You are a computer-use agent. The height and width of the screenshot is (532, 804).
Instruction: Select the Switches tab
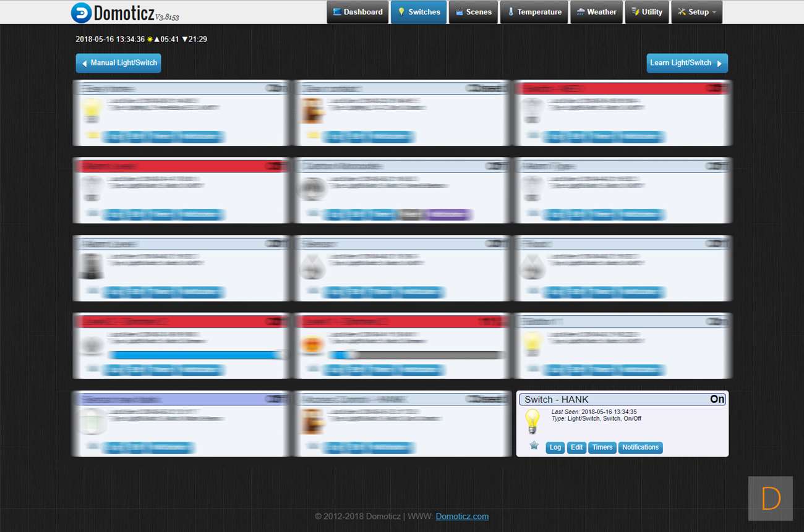point(419,12)
